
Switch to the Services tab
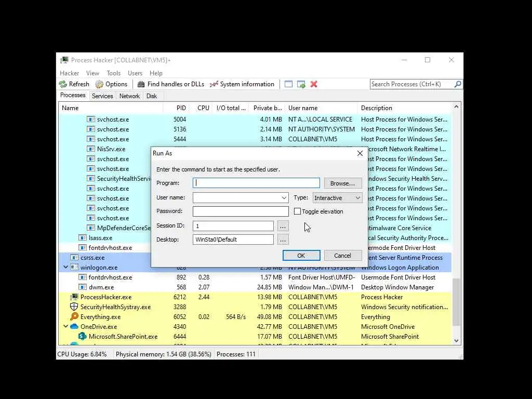click(102, 96)
